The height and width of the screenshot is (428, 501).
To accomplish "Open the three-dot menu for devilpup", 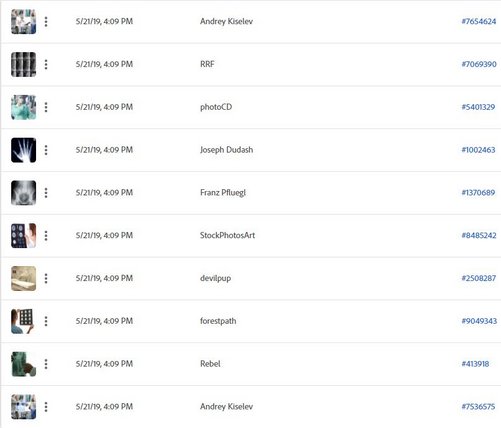I will (46, 278).
